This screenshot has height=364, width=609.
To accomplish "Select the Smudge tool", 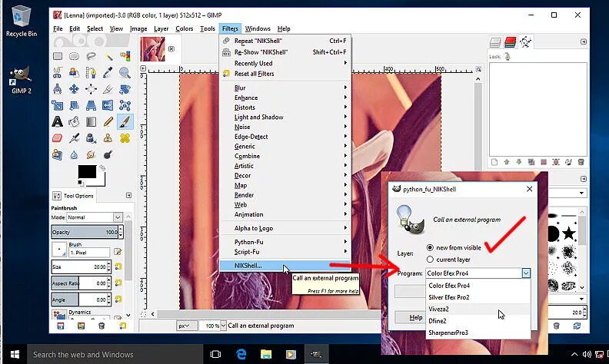I will click(92, 155).
